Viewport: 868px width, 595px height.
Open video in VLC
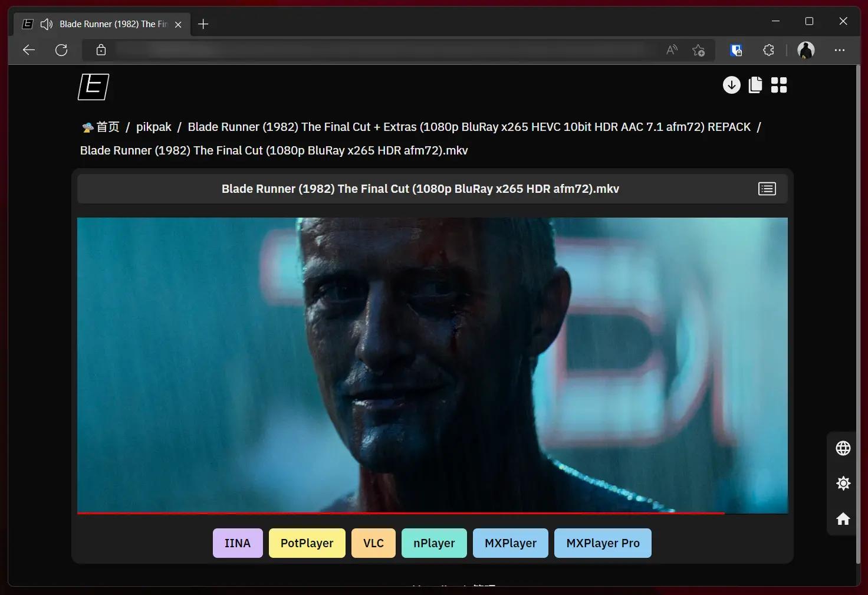tap(373, 543)
